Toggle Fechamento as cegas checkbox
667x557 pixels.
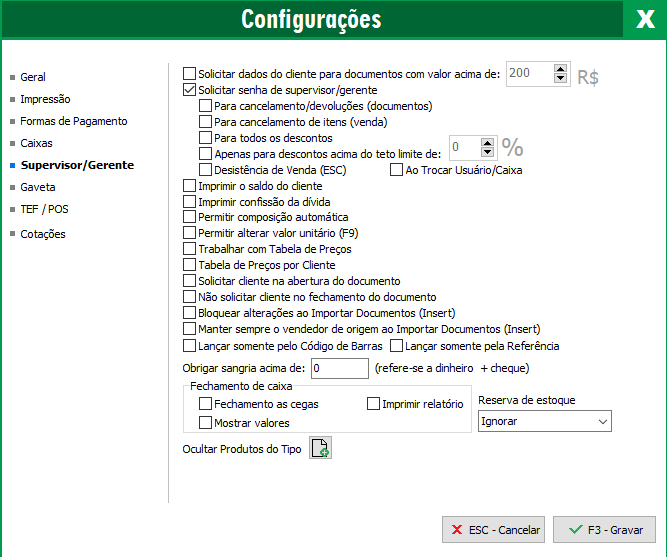206,404
